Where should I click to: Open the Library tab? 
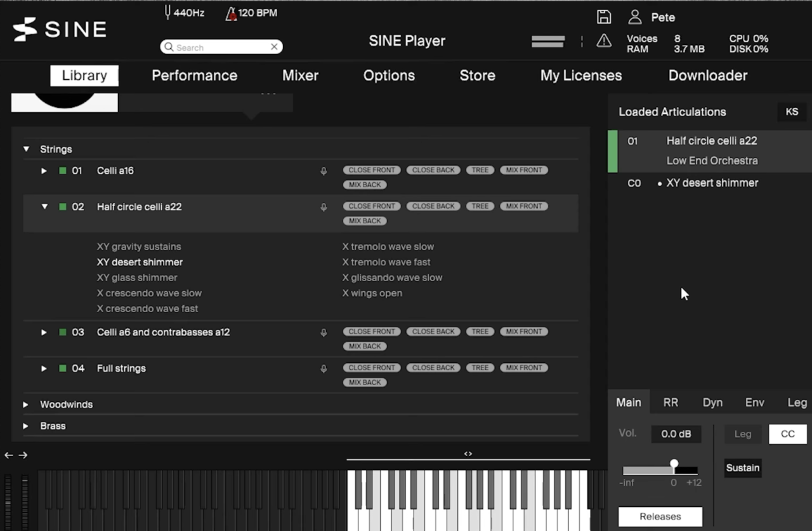tap(84, 75)
